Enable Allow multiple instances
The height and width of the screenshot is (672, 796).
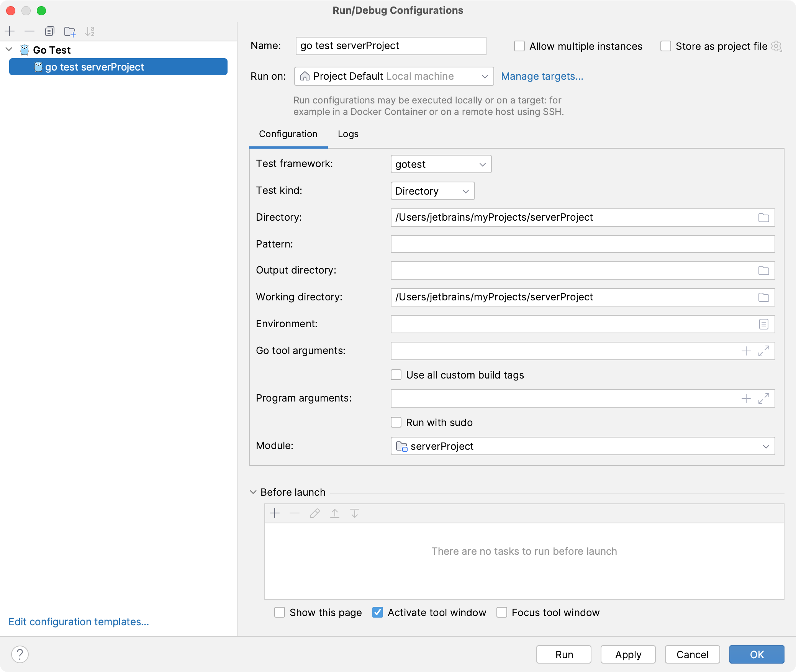click(x=519, y=46)
